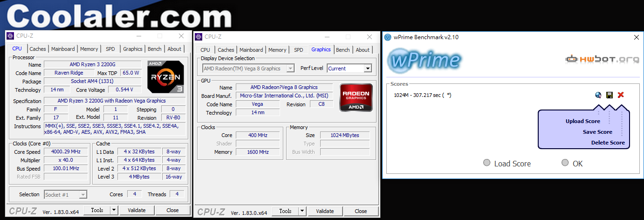Open Memory tab in left CPU-Z window
The height and width of the screenshot is (220, 644).
point(89,49)
